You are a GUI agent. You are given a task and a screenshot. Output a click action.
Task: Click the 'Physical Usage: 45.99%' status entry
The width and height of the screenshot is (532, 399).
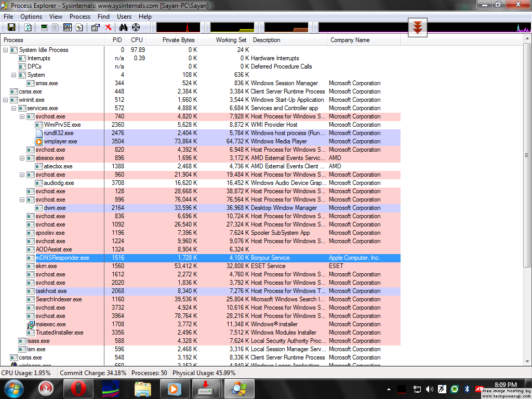[204, 373]
